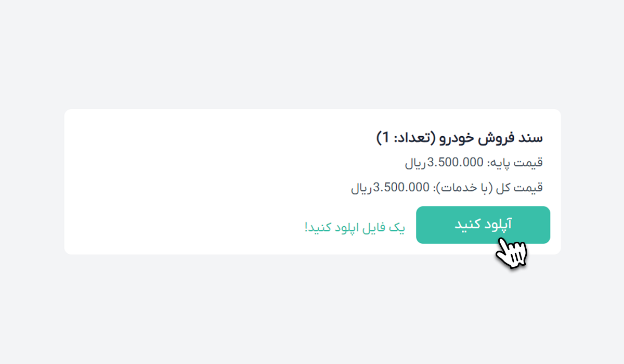
Task: Click ریال unit after base price
Action: point(416,163)
